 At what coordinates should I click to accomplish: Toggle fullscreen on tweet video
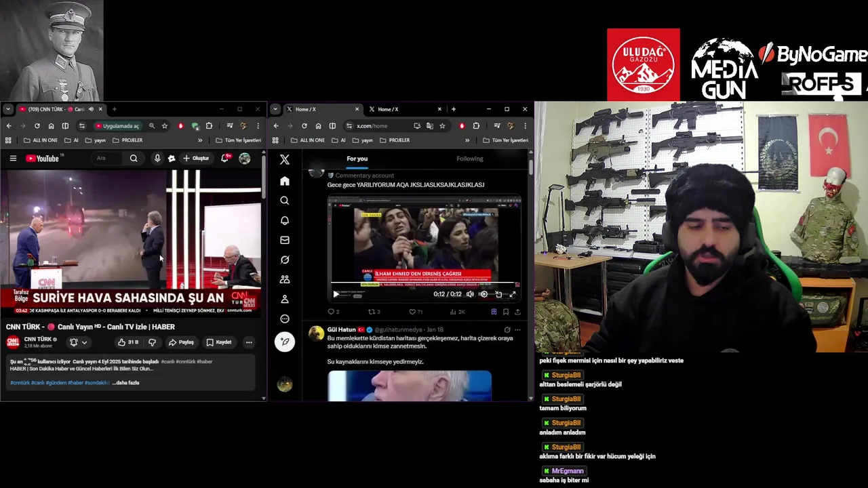tap(513, 294)
